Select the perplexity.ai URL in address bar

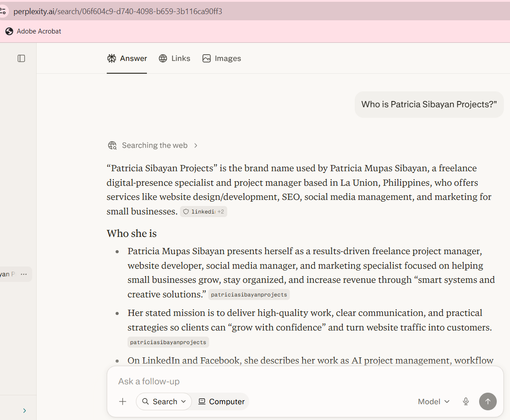point(118,11)
